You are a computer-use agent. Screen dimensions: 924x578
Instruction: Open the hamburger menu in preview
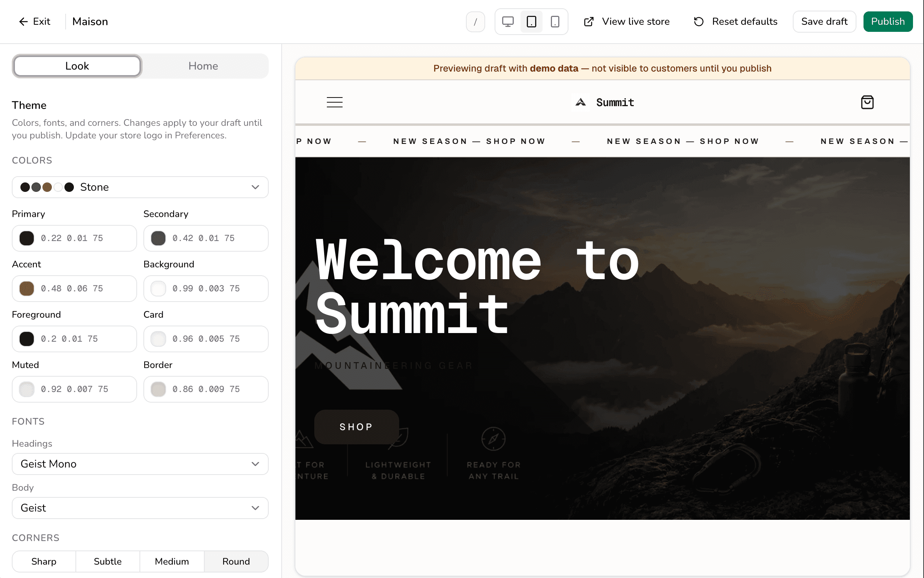pyautogui.click(x=335, y=102)
